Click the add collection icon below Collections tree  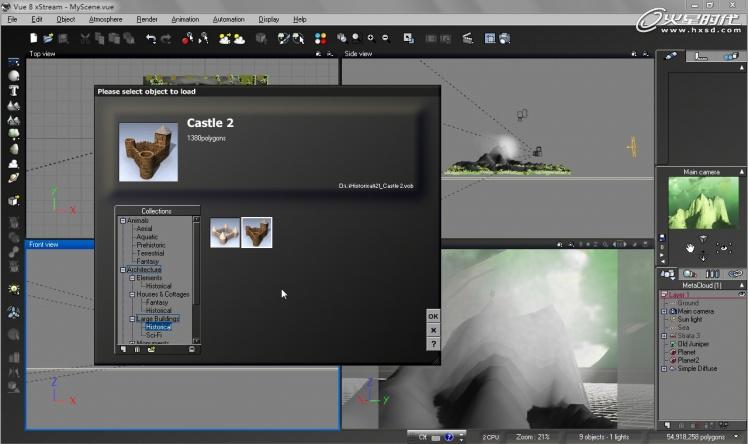tap(151, 350)
